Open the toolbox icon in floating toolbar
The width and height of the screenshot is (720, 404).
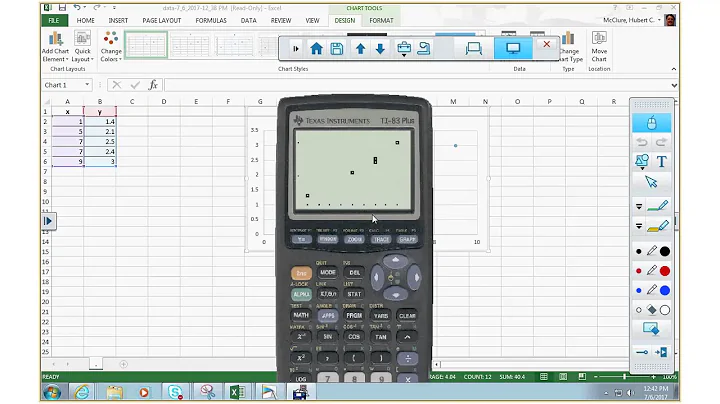click(404, 48)
